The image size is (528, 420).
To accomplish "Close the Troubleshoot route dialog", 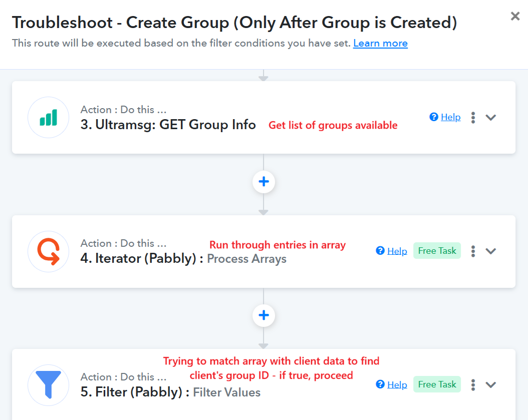I will point(515,16).
